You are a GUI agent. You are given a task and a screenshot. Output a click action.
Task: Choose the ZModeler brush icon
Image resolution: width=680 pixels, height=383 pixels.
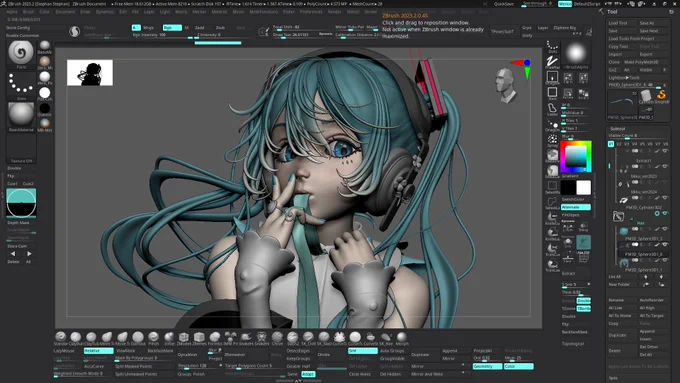pos(184,337)
